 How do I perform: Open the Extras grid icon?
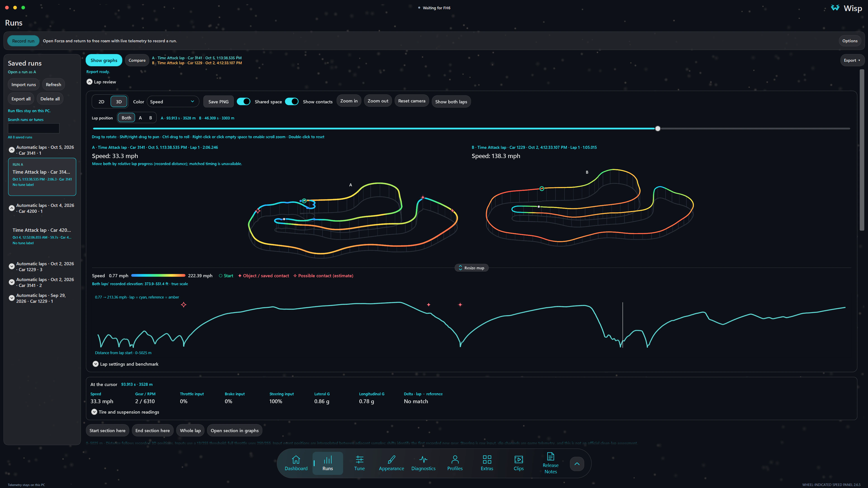pos(486,459)
